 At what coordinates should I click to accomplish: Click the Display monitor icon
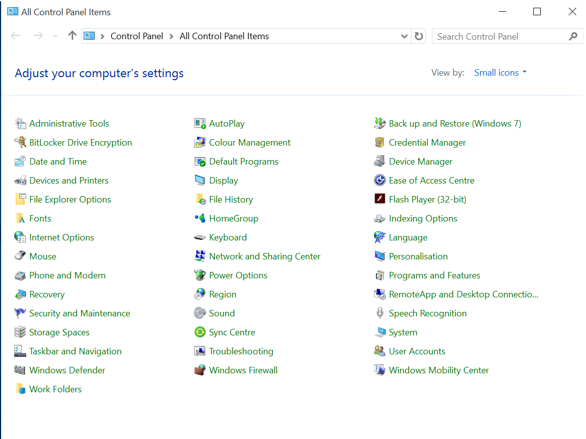(x=200, y=180)
